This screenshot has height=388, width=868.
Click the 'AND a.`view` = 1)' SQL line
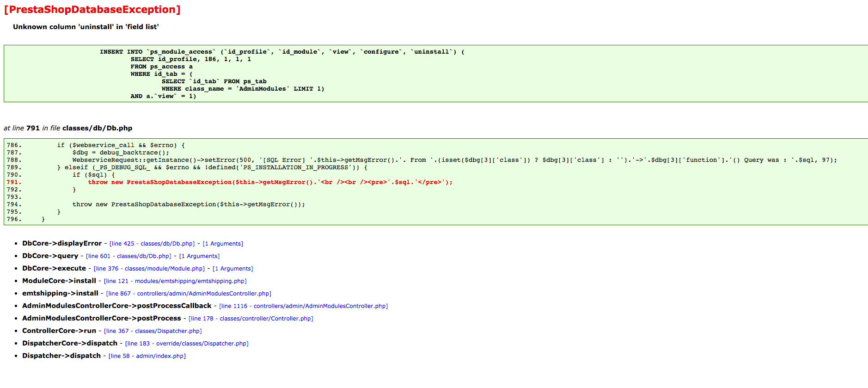click(x=164, y=96)
